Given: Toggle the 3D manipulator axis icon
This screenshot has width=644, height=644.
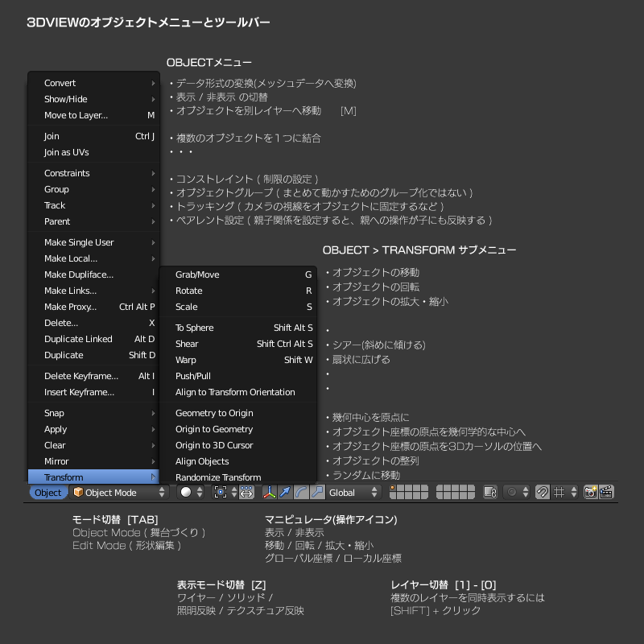Looking at the screenshot, I should (269, 493).
